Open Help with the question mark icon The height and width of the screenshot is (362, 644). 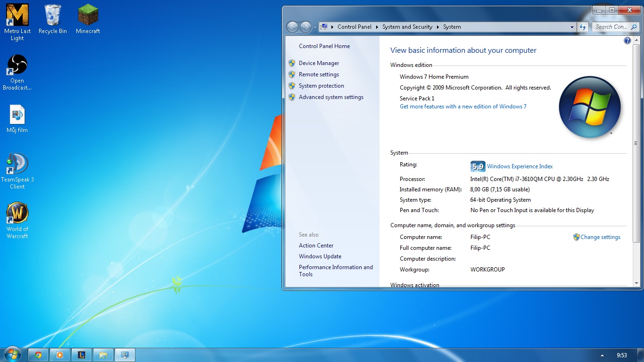[x=627, y=41]
